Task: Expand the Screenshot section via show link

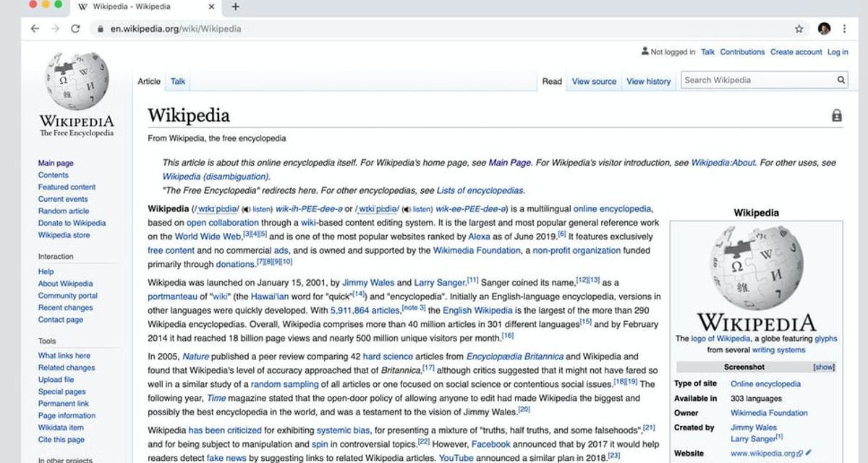Action: (824, 367)
